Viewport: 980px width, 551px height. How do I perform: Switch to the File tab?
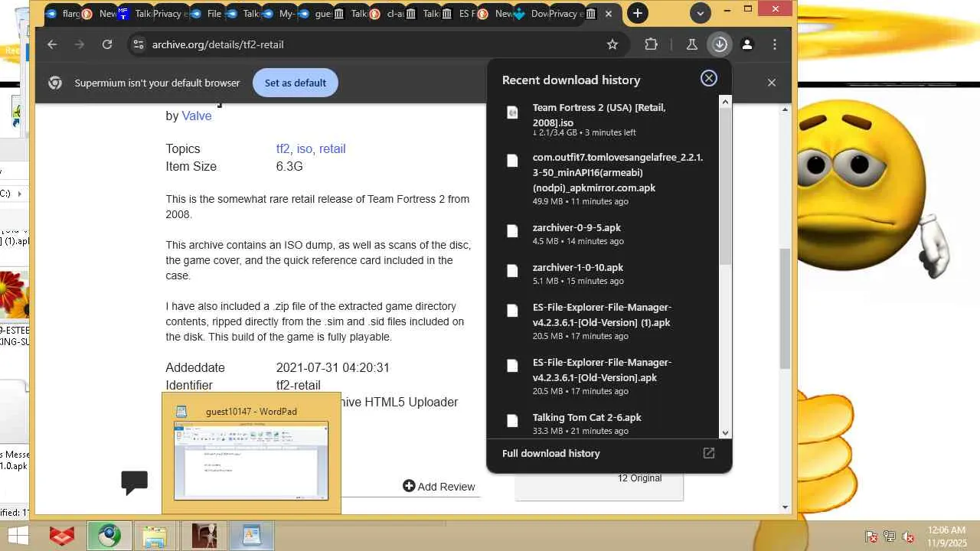[207, 14]
